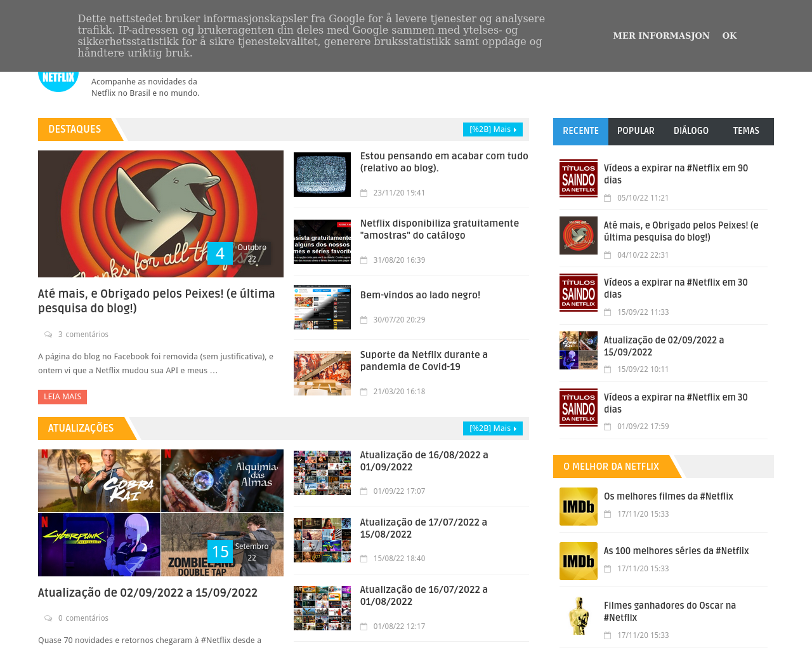Screen dimensions: 812x650
Task: Click calendar icon next to 31/08/20 16:39
Action: (364, 260)
